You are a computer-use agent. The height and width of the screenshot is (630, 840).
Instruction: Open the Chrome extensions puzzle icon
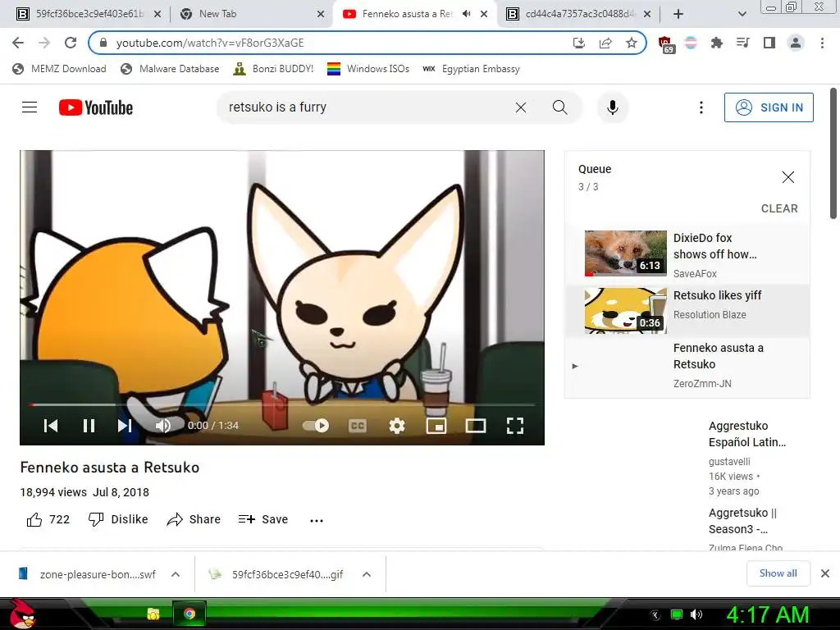click(716, 43)
